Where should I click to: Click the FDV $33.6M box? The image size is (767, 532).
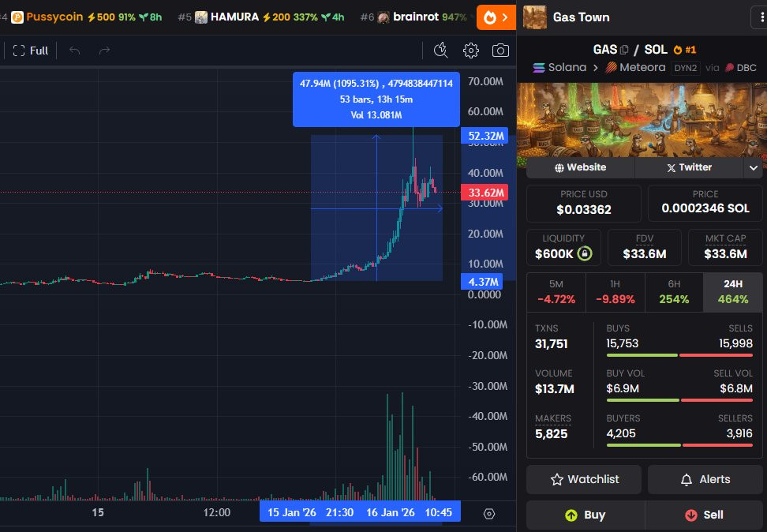coord(644,247)
